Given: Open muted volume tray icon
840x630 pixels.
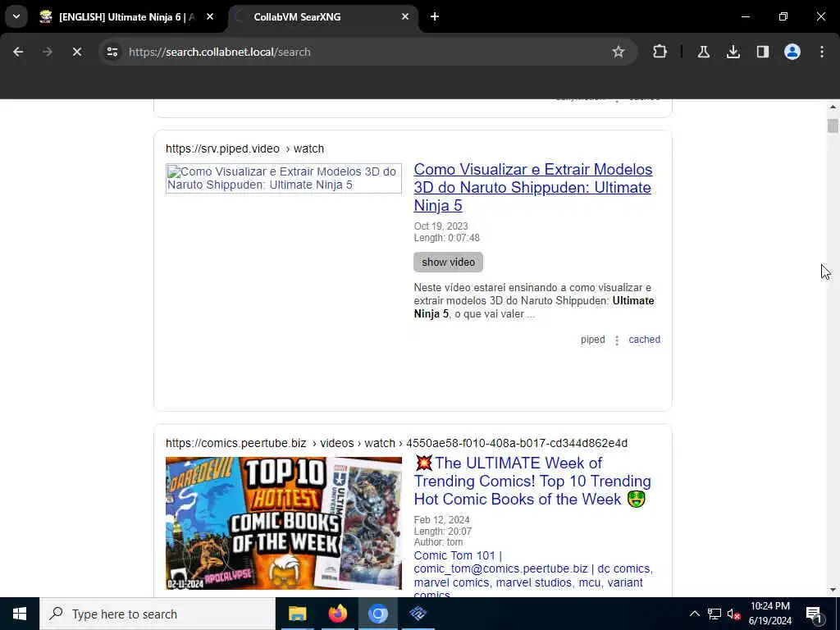Looking at the screenshot, I should click(x=734, y=614).
